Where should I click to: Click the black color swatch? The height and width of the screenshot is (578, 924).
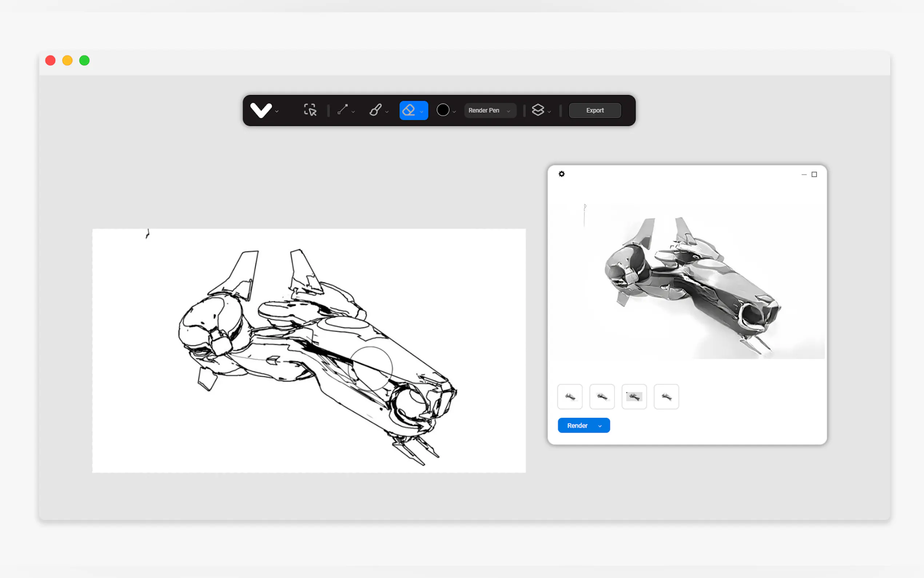click(x=443, y=110)
